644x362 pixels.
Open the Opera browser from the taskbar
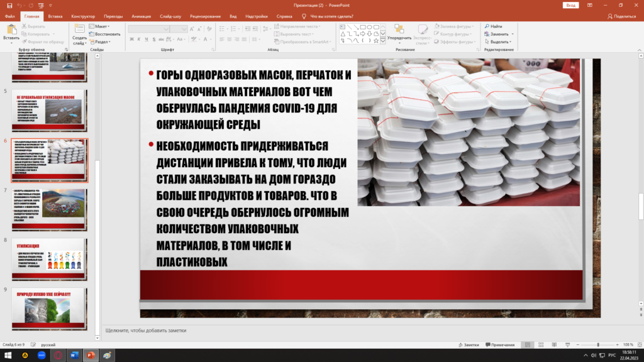pyautogui.click(x=58, y=356)
